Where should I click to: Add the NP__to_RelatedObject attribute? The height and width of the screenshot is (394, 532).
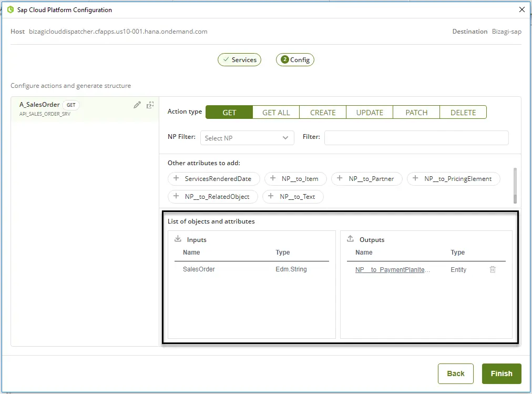coord(213,197)
